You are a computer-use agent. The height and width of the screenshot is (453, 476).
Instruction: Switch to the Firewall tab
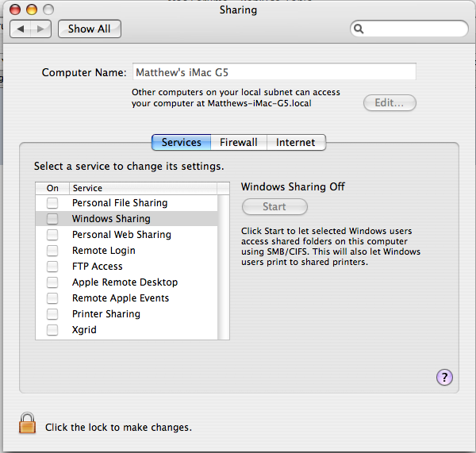(x=239, y=142)
